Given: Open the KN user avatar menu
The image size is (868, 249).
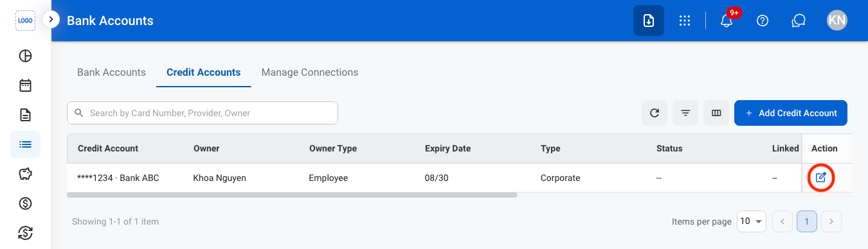Looking at the screenshot, I should pos(836,21).
